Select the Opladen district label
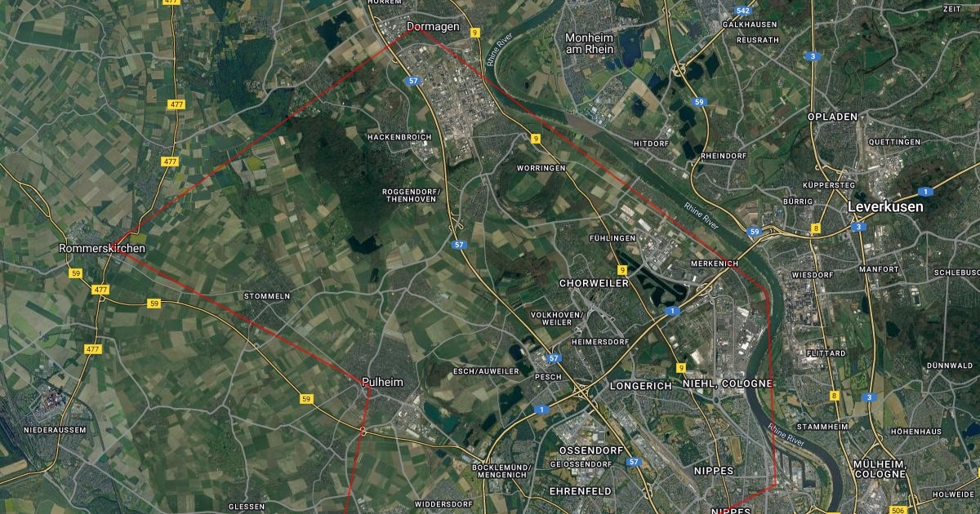980x514 pixels. (833, 117)
